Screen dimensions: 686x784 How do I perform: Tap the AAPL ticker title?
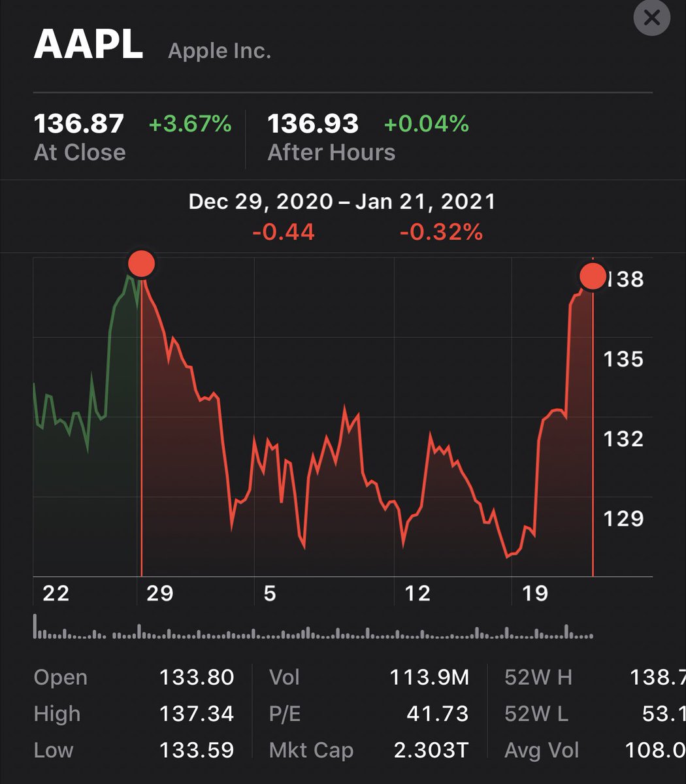(x=88, y=45)
